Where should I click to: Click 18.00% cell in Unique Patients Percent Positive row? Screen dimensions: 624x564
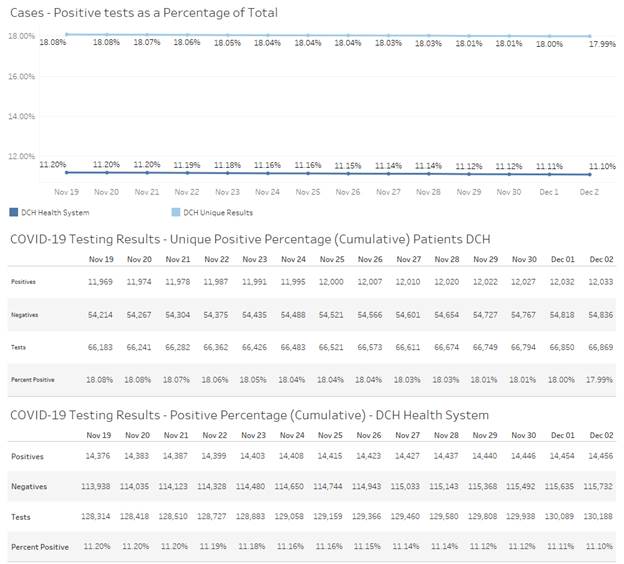(x=561, y=380)
